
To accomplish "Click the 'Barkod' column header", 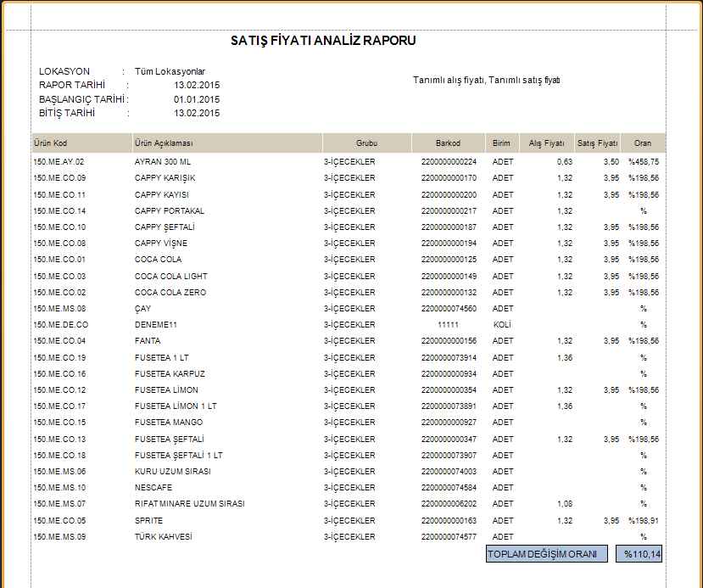I will coord(448,143).
